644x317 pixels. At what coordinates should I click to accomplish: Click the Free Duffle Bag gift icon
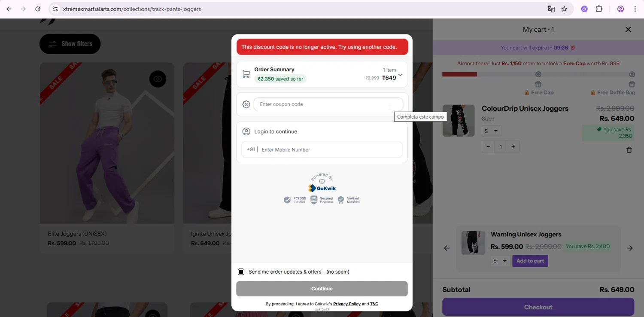(x=632, y=84)
